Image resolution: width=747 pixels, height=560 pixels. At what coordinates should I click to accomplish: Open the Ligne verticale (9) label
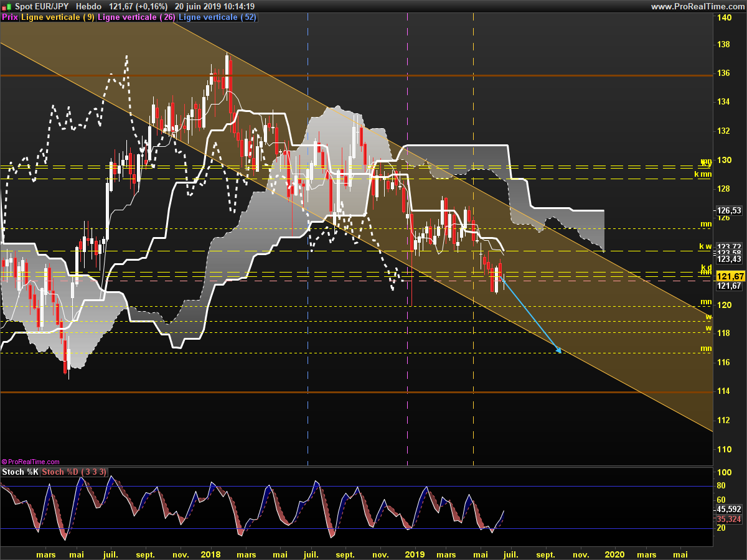(x=58, y=17)
